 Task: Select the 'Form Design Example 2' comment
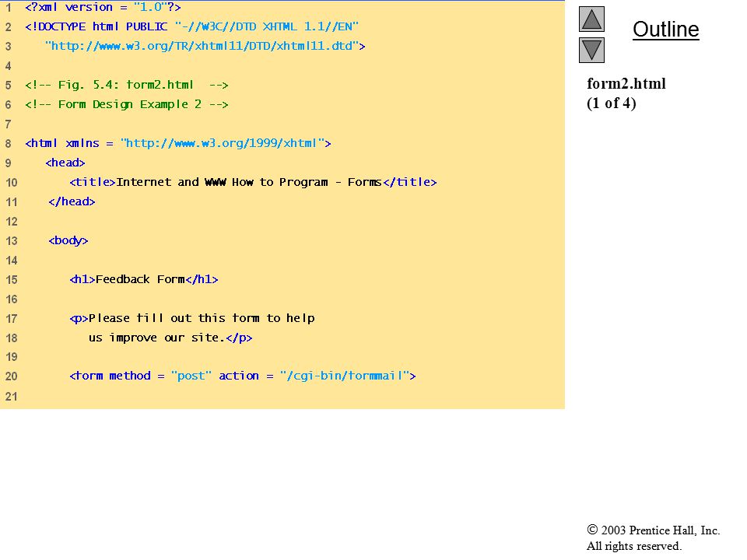click(x=127, y=104)
